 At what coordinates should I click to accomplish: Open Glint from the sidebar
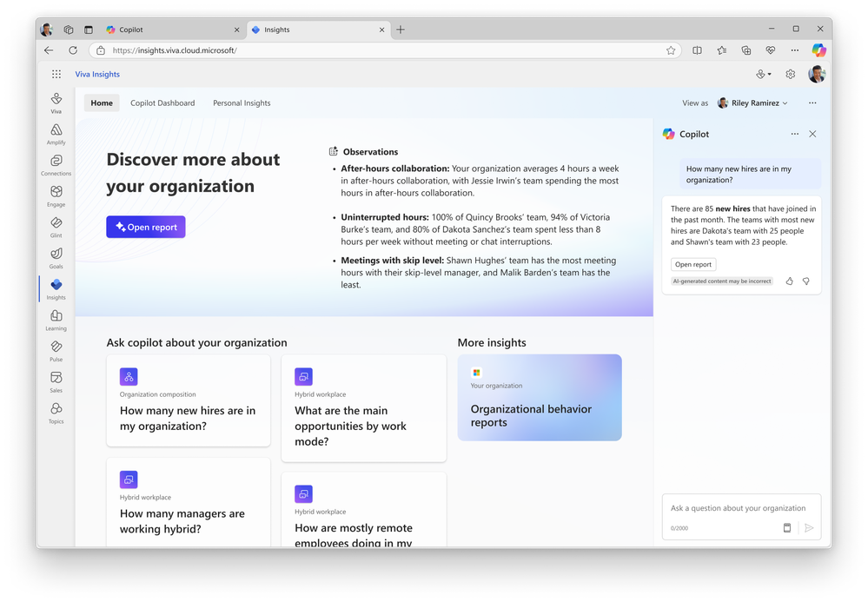(56, 227)
